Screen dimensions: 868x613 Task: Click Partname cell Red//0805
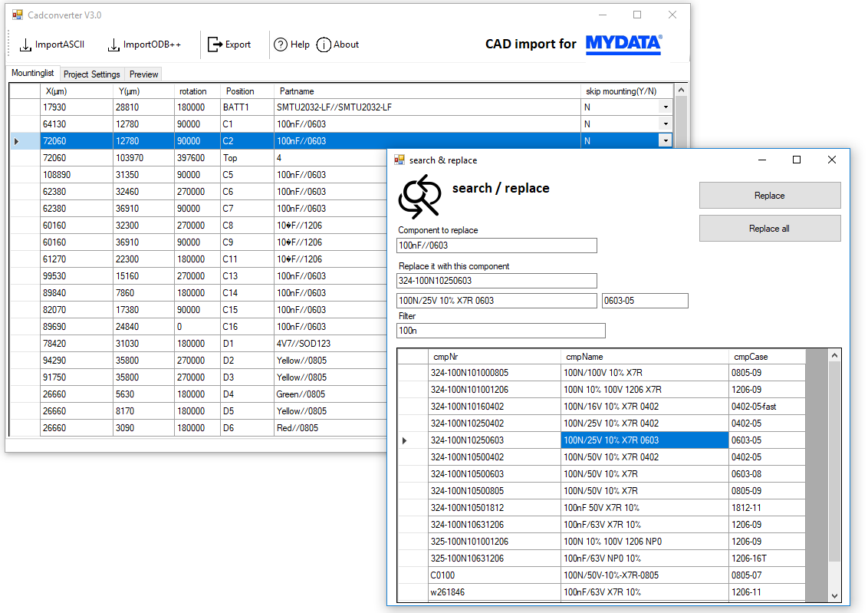click(x=330, y=428)
